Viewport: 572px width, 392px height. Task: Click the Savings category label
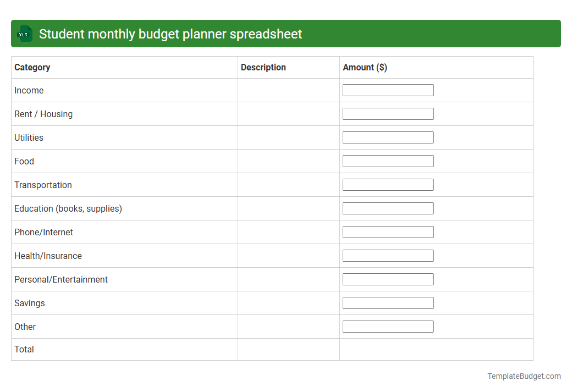[29, 303]
